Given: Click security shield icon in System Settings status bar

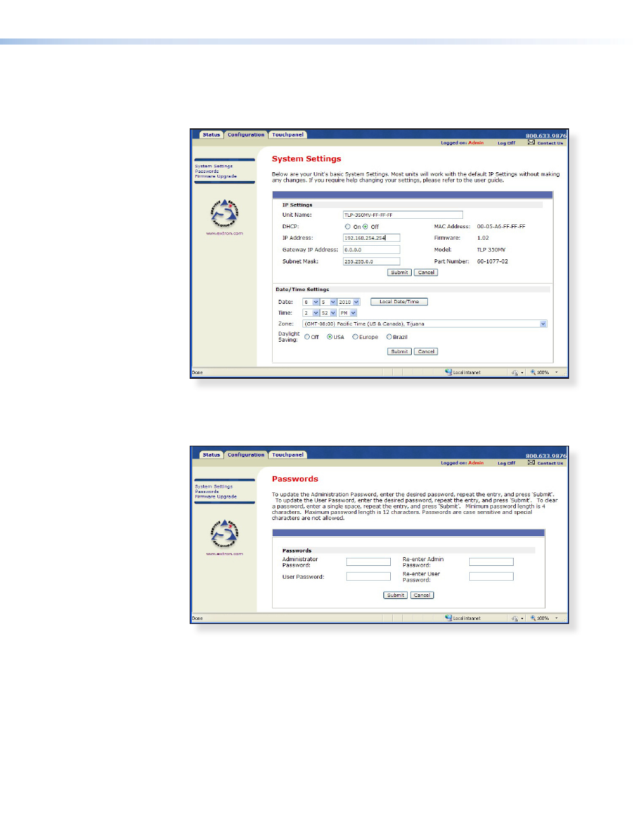Looking at the screenshot, I should [x=514, y=372].
